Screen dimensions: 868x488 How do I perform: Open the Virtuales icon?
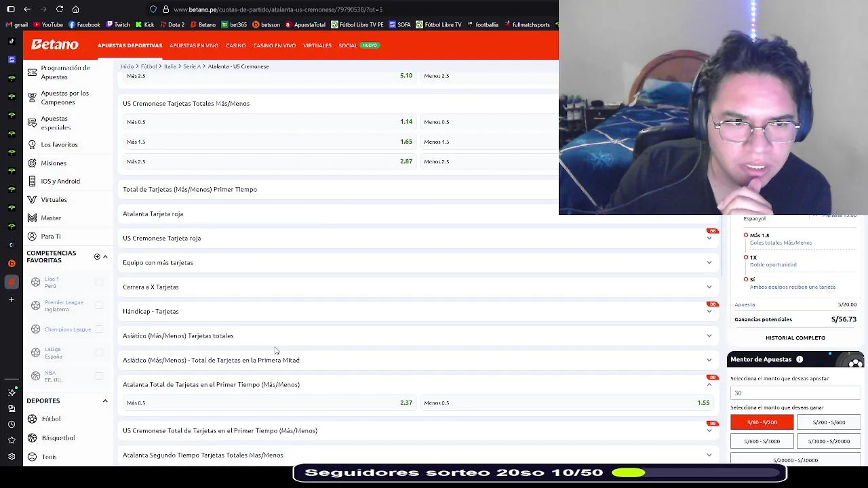pos(32,199)
